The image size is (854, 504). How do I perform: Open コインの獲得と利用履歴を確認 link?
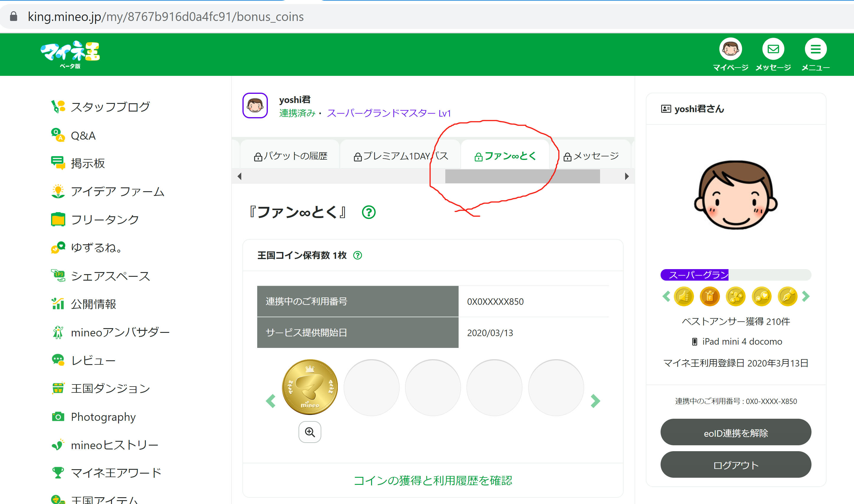coord(433,481)
